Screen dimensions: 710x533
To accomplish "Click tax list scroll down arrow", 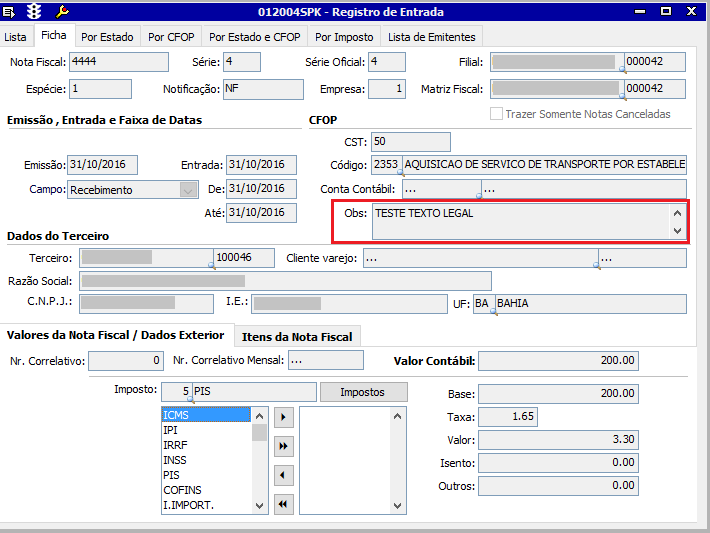I will click(259, 505).
